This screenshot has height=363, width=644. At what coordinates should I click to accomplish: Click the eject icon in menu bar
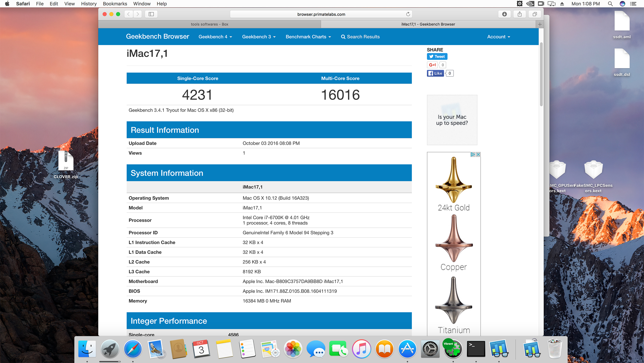(x=562, y=4)
